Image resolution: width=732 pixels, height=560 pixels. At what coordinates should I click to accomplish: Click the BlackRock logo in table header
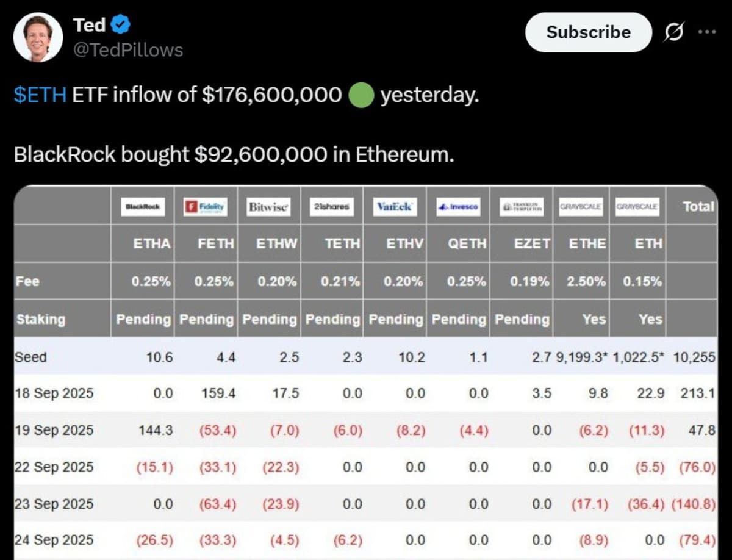[x=142, y=207]
